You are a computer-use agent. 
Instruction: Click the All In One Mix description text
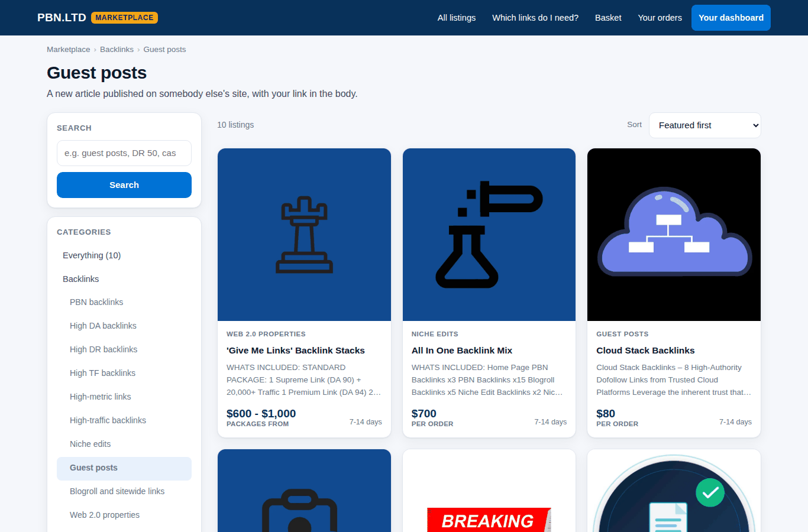489,380
